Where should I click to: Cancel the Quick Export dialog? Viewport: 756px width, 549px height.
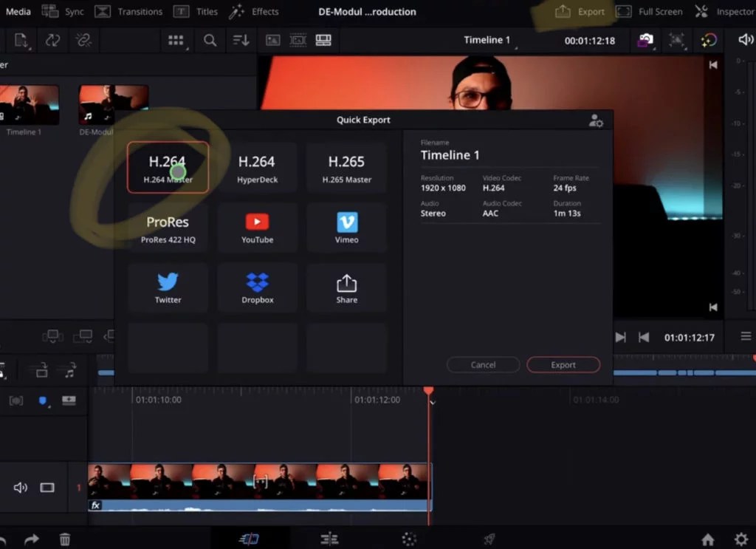tap(483, 364)
